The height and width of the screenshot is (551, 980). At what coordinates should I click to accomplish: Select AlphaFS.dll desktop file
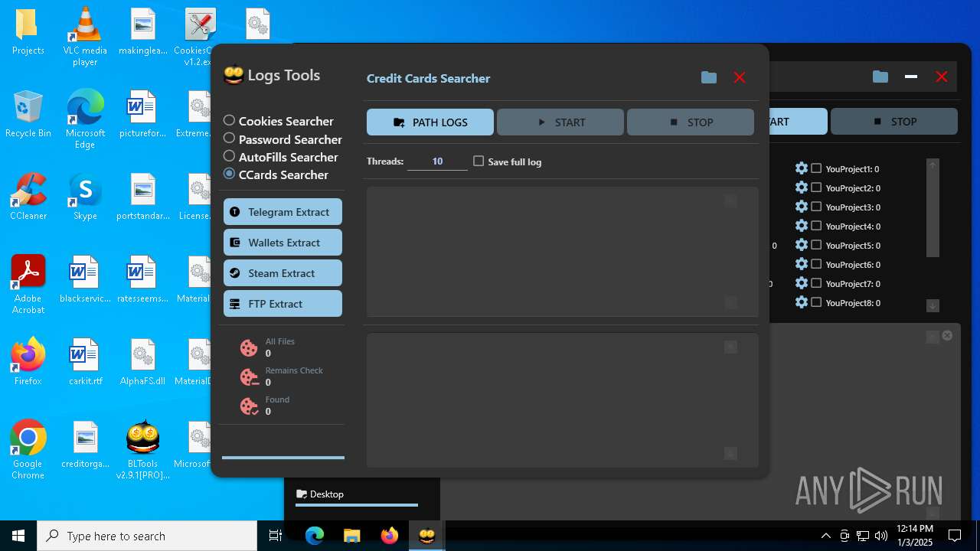(x=143, y=363)
